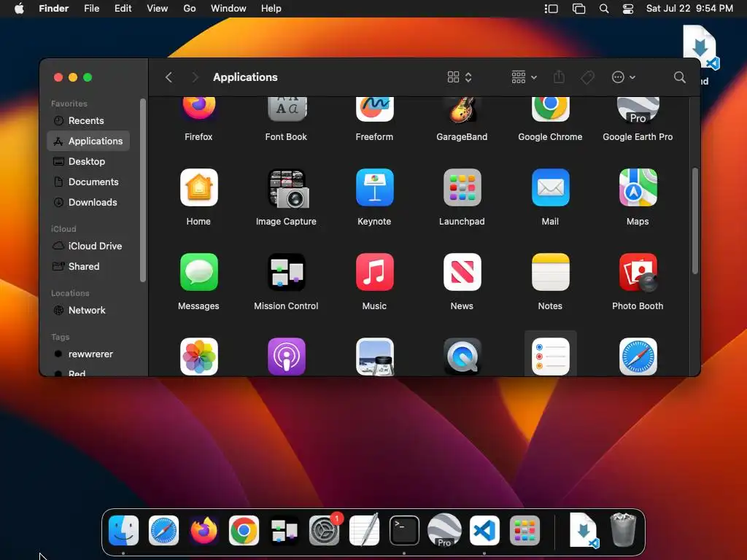747x560 pixels.
Task: Open the Shared sidebar item
Action: pos(88,267)
